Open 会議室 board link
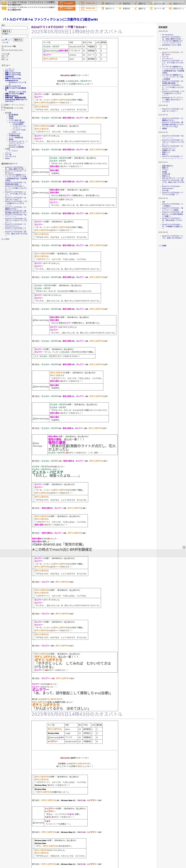 click(11, 119)
